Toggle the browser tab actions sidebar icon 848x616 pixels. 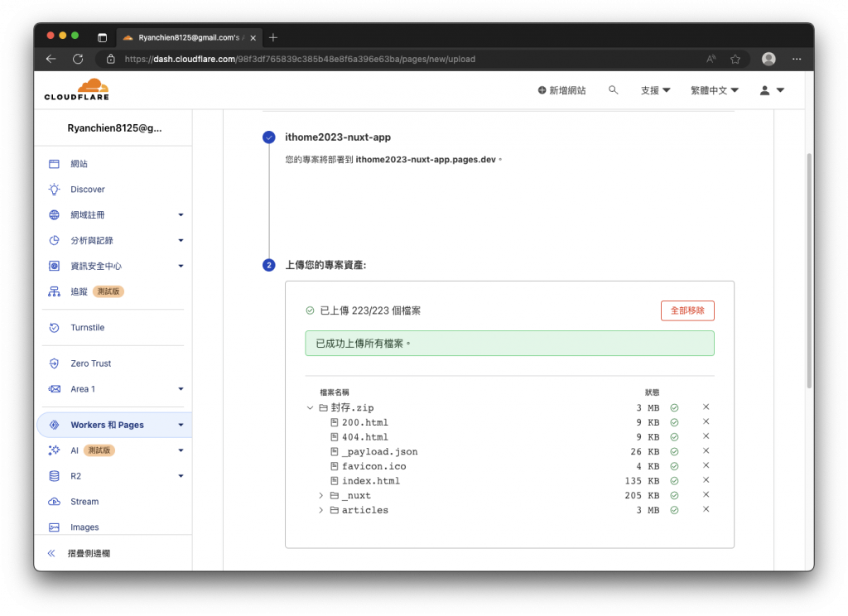(x=102, y=37)
